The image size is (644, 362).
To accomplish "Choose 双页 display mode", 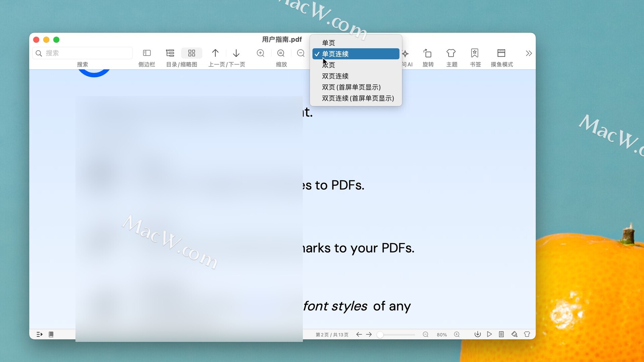I will coord(356,65).
